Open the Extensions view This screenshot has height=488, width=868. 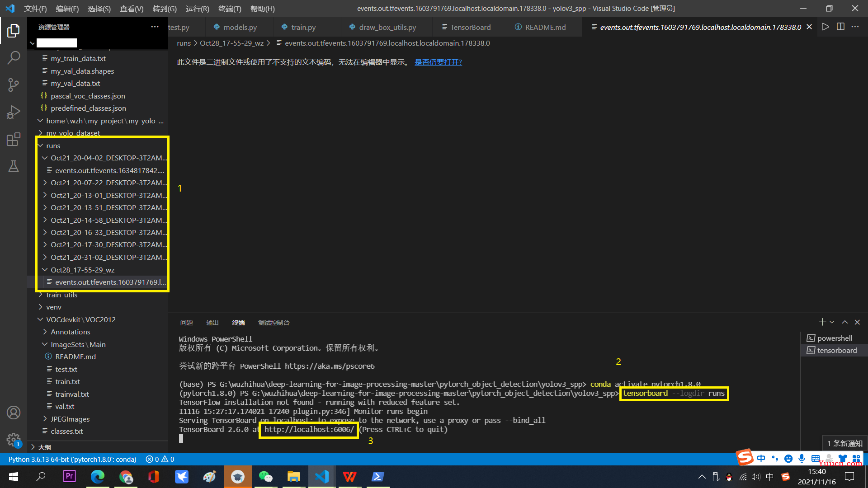pos(14,139)
